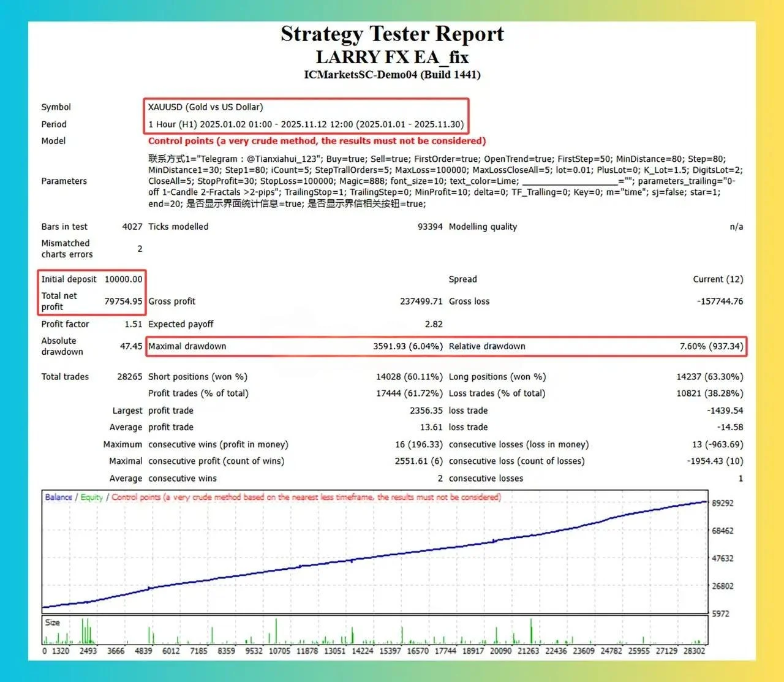
Task: Click the Profit factor 1.51 value
Action: 133,324
